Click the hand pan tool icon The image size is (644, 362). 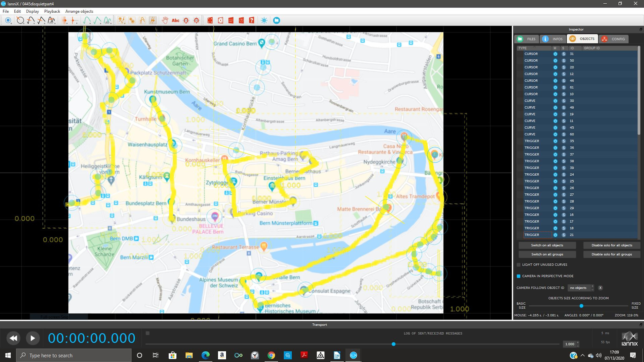point(165,20)
